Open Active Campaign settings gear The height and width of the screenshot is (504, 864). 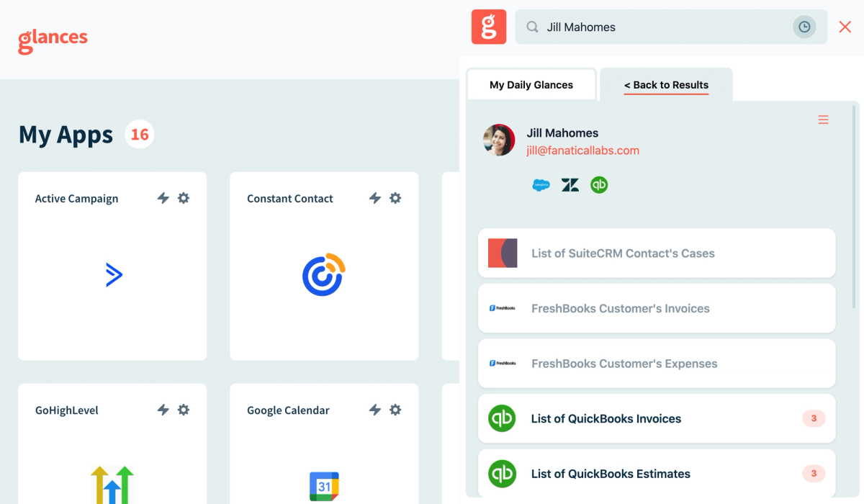184,198
